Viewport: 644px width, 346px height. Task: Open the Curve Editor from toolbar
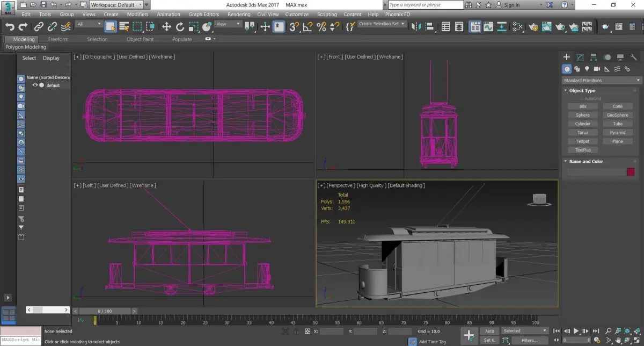coord(488,26)
